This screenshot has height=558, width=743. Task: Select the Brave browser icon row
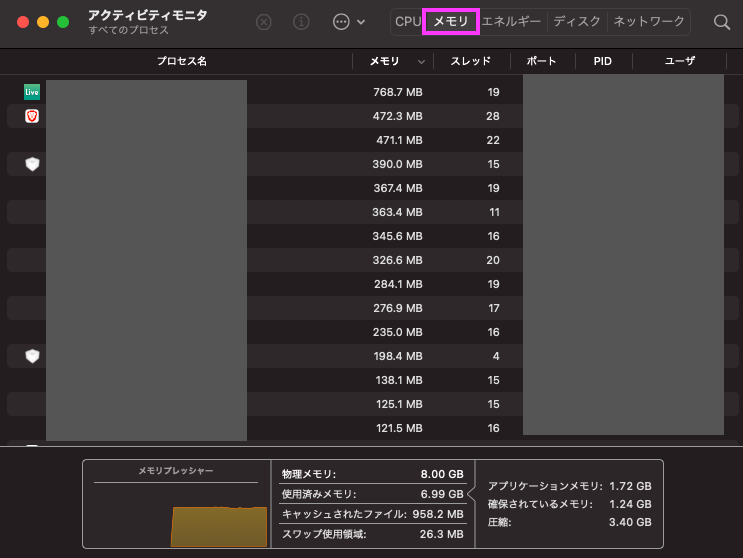(x=32, y=116)
